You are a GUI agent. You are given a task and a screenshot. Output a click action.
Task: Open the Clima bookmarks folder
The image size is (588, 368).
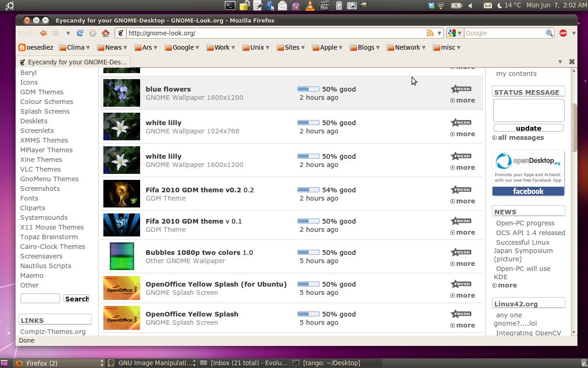pyautogui.click(x=75, y=47)
